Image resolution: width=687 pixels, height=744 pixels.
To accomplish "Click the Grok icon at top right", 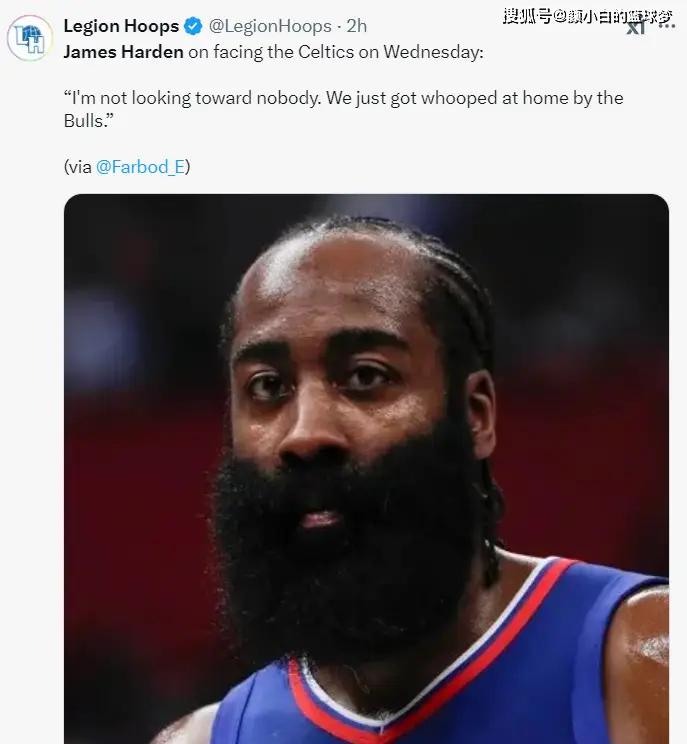I will 637,28.
